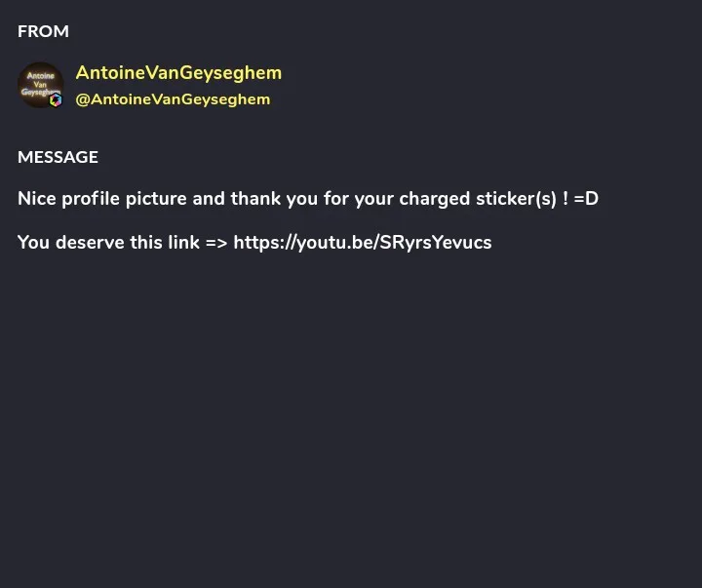
Task: Click the FROM section heading
Action: click(x=43, y=31)
